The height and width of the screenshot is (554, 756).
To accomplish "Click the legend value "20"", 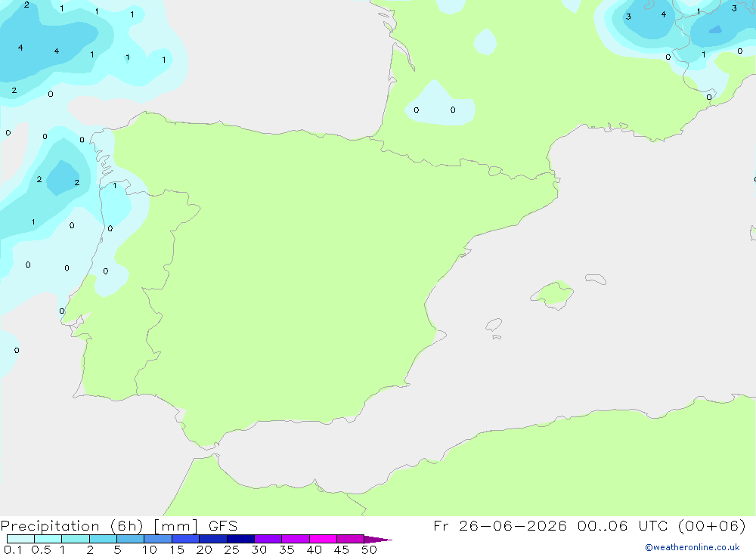I will tap(204, 549).
